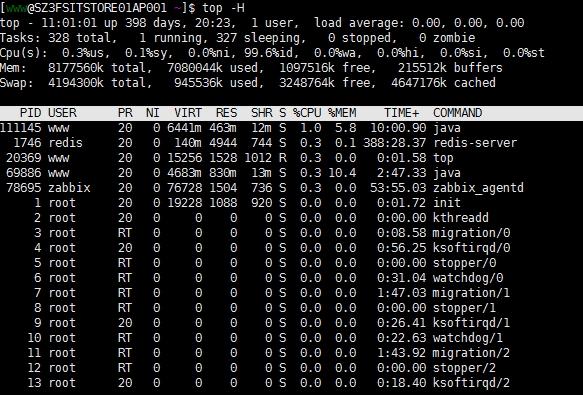Click the redis user name
Screen dimensions: 583x395
pos(65,143)
